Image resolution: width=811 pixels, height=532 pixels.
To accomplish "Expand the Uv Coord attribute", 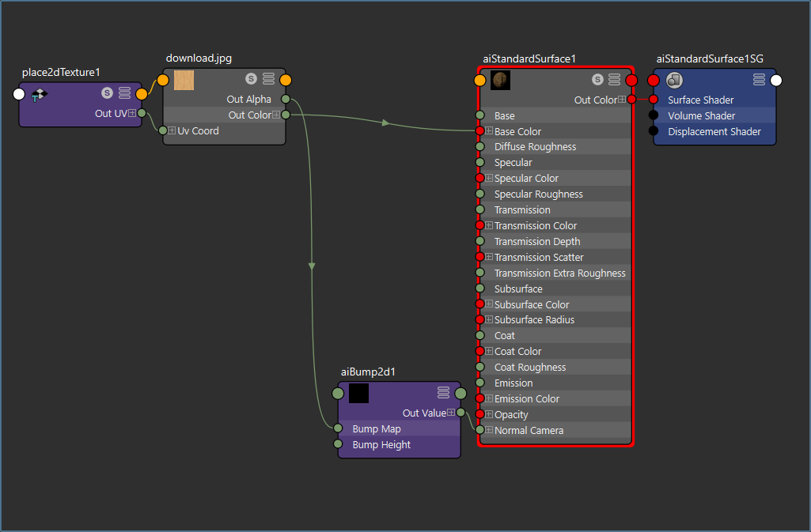I will pyautogui.click(x=172, y=130).
